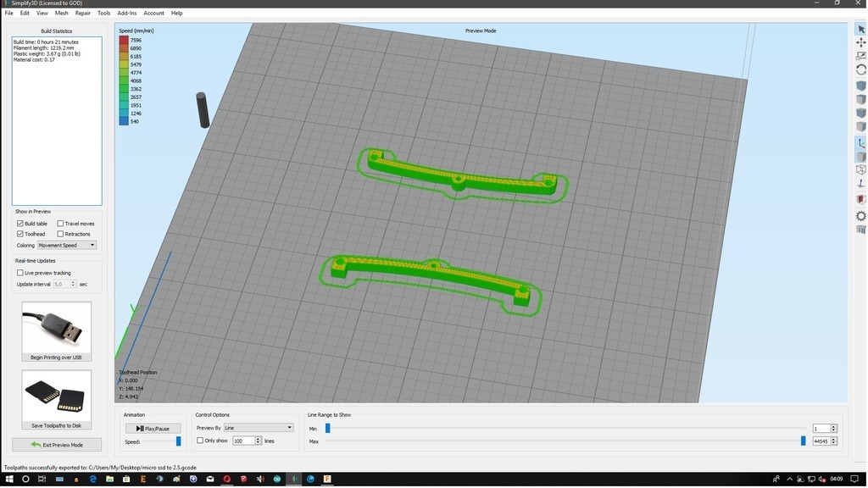Image resolution: width=868 pixels, height=488 pixels.
Task: Open the gear settings icon in right toolbar
Action: [861, 216]
